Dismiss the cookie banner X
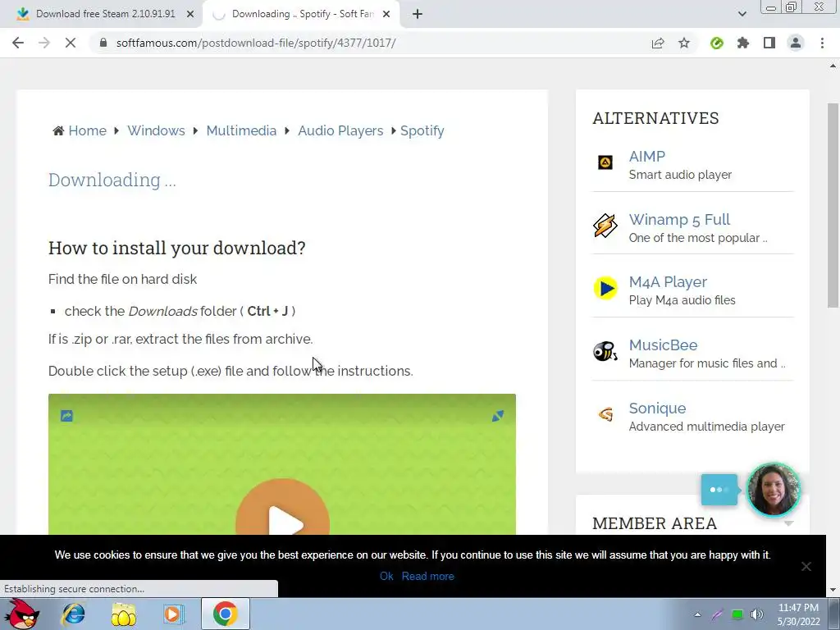 click(806, 566)
